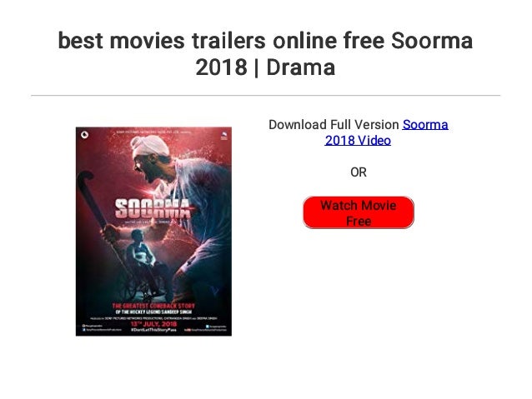Open the Soorma link after Download Full Version
Image resolution: width=532 pixels, height=399 pixels.
click(x=425, y=125)
